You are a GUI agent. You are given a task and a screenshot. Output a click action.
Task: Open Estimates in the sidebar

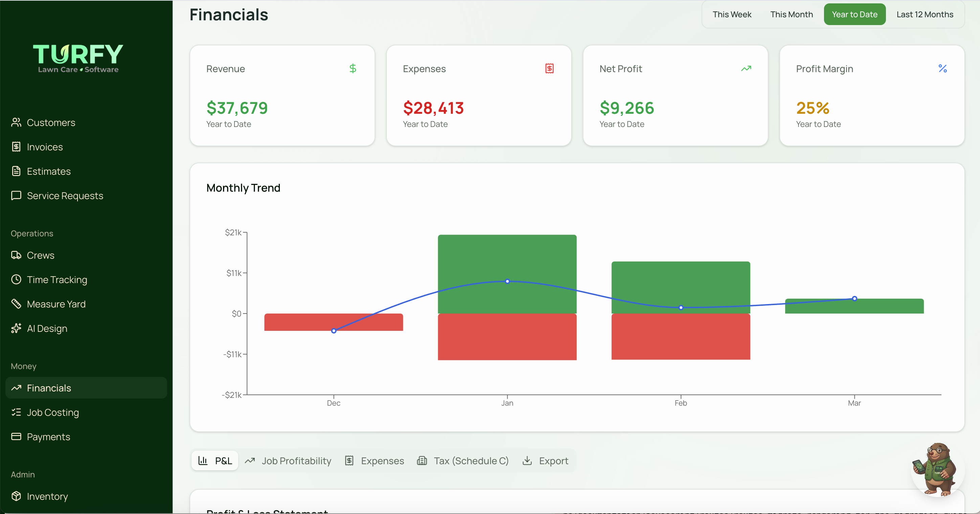tap(86, 171)
